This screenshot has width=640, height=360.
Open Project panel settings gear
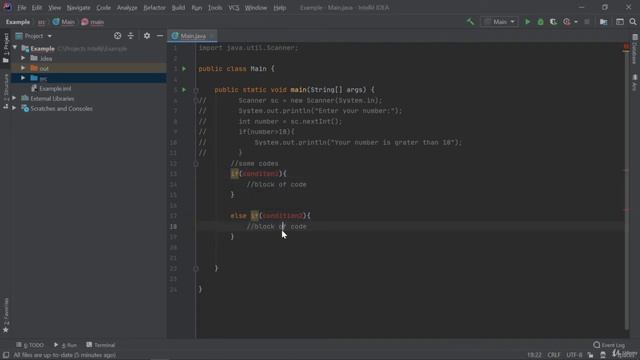coord(147,36)
